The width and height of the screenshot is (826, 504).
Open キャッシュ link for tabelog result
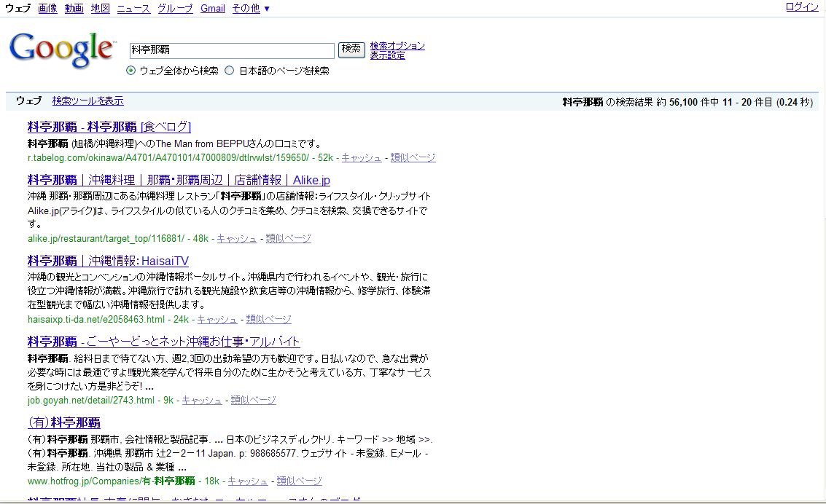tap(362, 158)
